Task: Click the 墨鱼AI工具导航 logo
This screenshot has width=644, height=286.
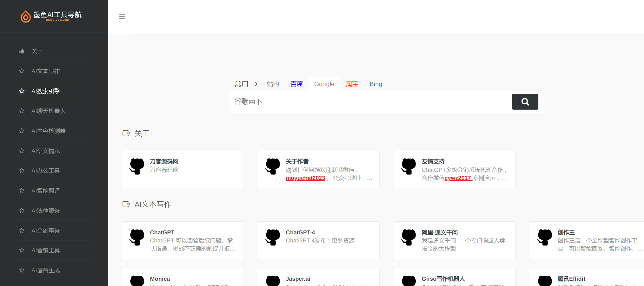Action: point(51,16)
